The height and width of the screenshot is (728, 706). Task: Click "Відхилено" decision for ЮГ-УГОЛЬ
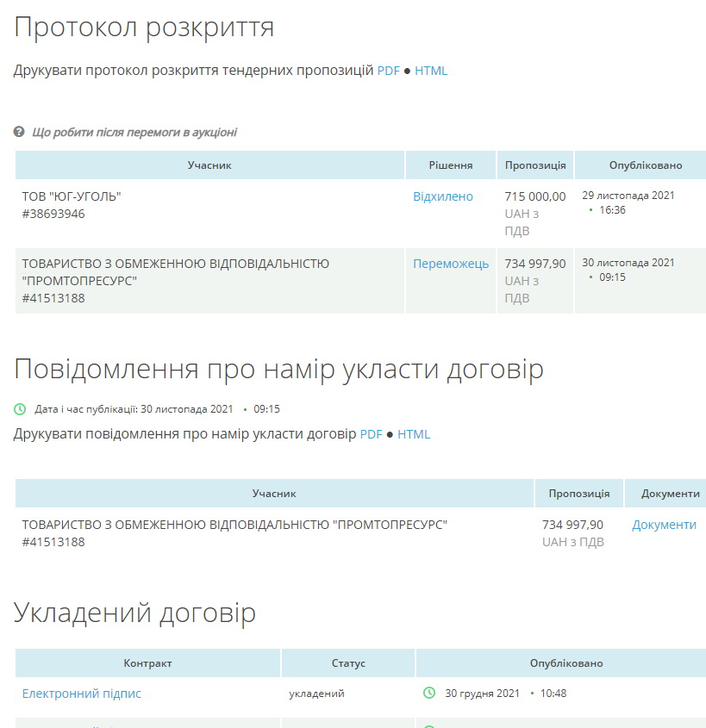pos(443,196)
